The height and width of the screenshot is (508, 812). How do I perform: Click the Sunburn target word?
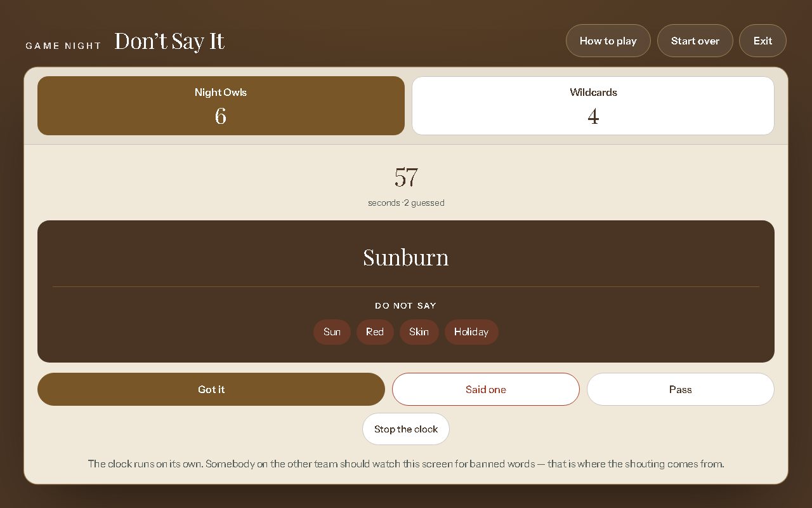coord(406,257)
